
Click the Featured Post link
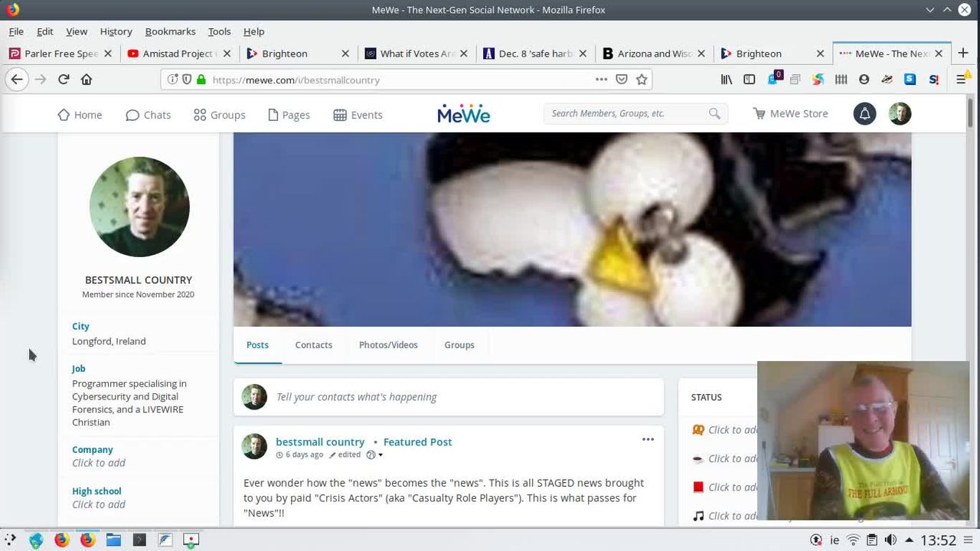tap(417, 442)
